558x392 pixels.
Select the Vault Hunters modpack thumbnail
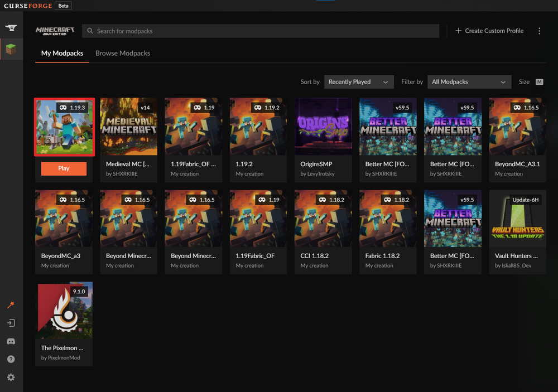coord(517,219)
